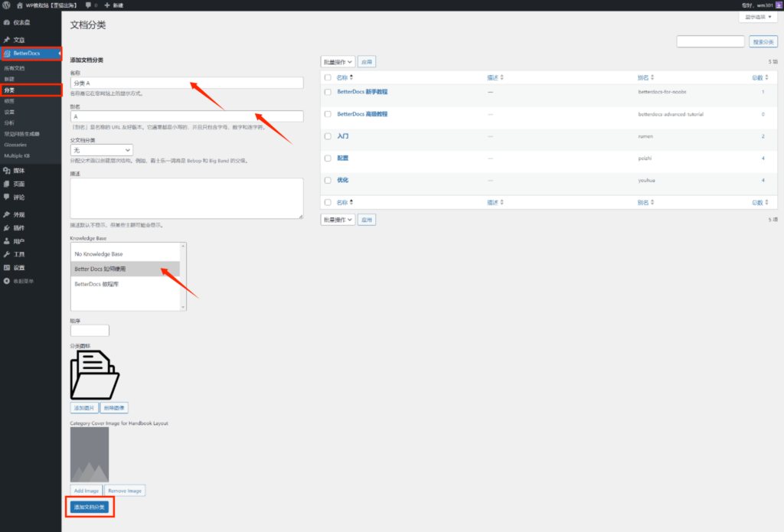Open Glossaries in the BetterDocs submenu
The height and width of the screenshot is (532, 784).
[15, 145]
